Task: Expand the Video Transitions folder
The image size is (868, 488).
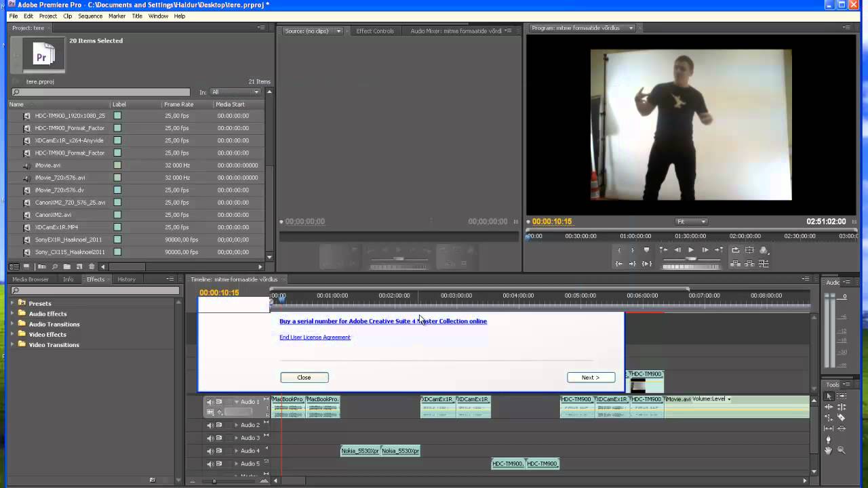Action: [x=12, y=344]
